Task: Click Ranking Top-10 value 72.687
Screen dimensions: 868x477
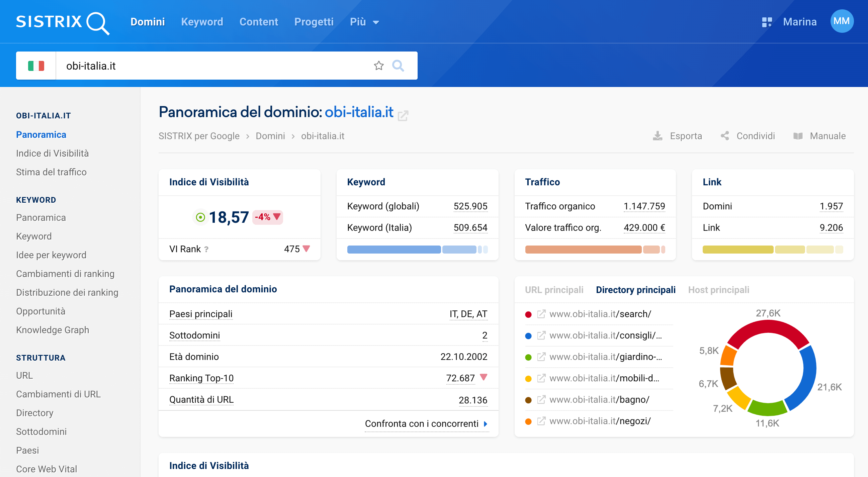Action: (x=460, y=378)
